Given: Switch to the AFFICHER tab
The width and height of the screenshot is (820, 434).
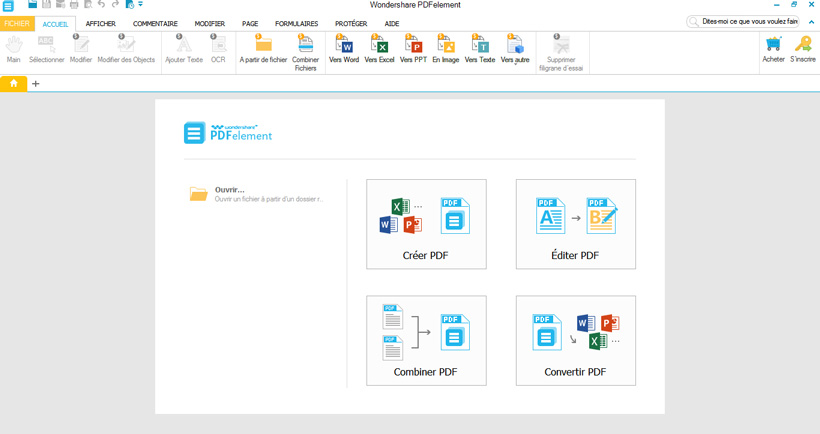Looking at the screenshot, I should point(101,24).
